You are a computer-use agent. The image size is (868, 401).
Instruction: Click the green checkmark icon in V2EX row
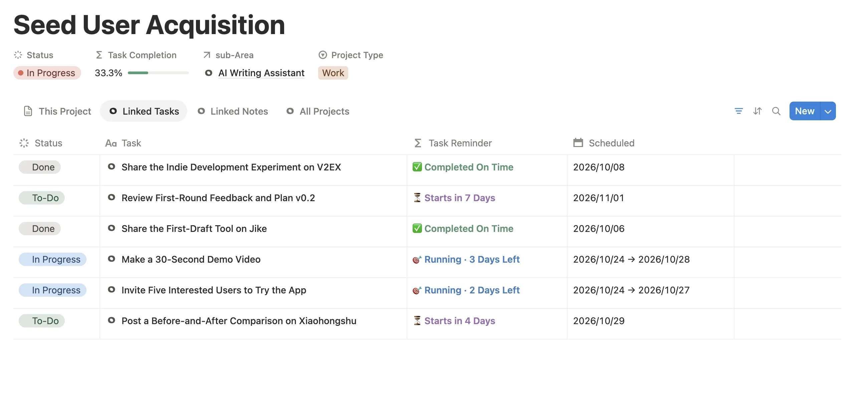417,167
